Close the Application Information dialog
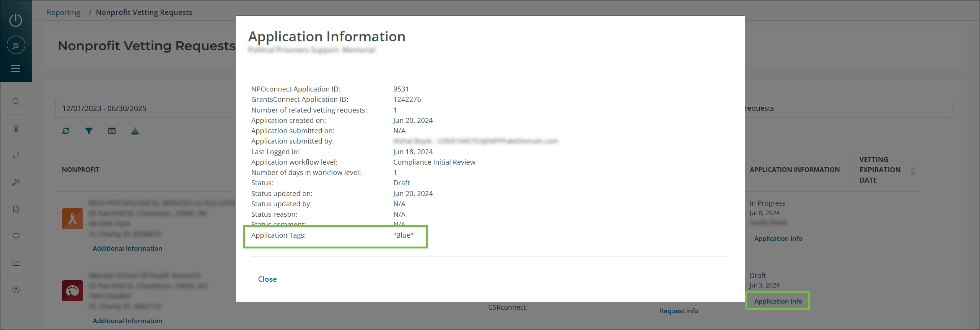This screenshot has width=980, height=330. (267, 279)
